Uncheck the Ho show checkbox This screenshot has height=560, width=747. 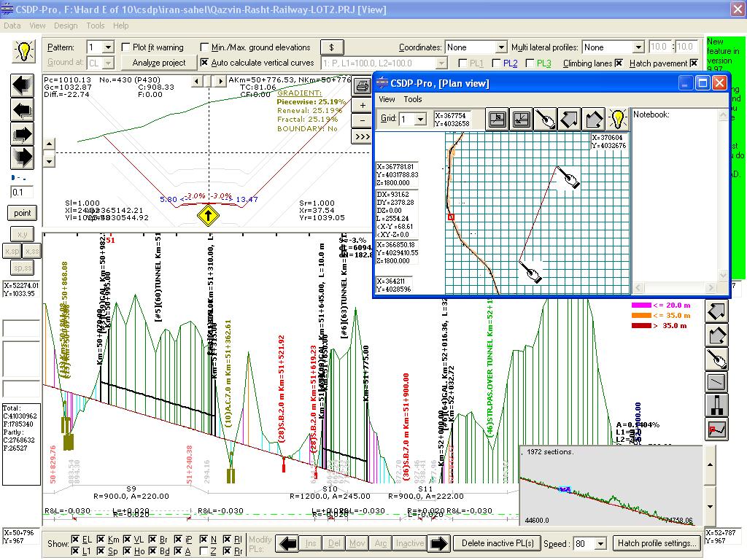(127, 551)
